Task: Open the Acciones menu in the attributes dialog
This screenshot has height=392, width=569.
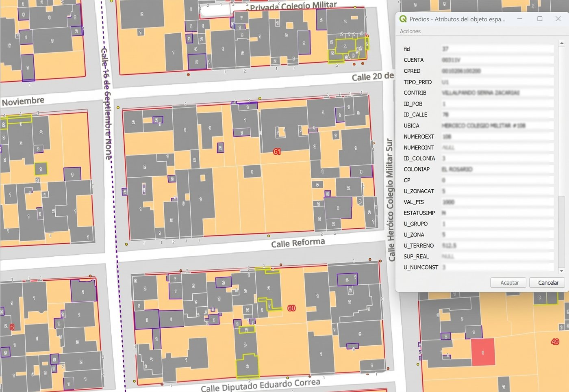Action: tap(410, 31)
